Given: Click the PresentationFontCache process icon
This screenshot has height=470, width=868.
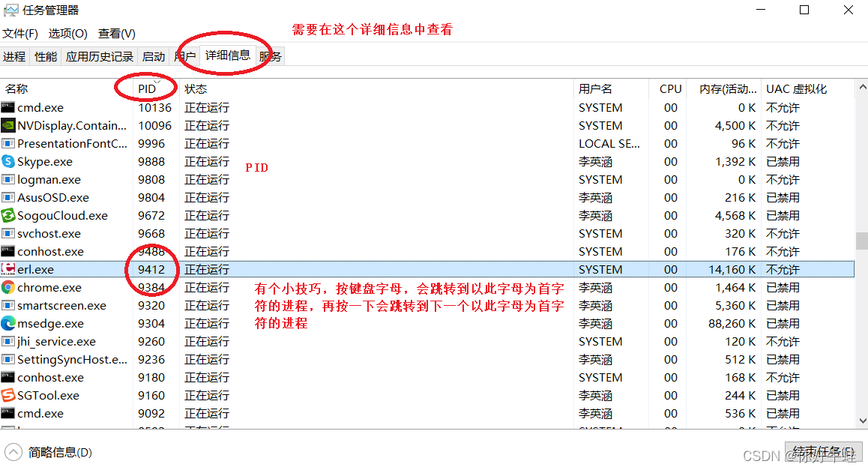Looking at the screenshot, I should tap(7, 143).
